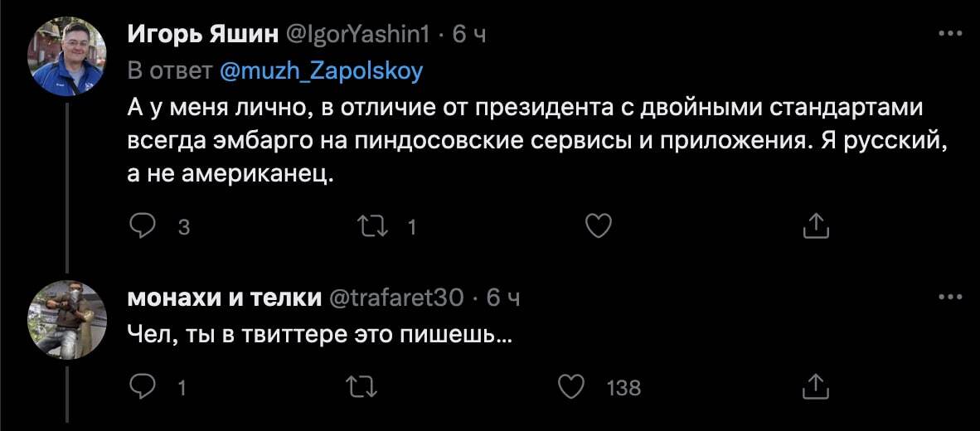The height and width of the screenshot is (431, 980).
Task: Open the @muzh_Zapolskoy mention link
Action: tap(321, 72)
